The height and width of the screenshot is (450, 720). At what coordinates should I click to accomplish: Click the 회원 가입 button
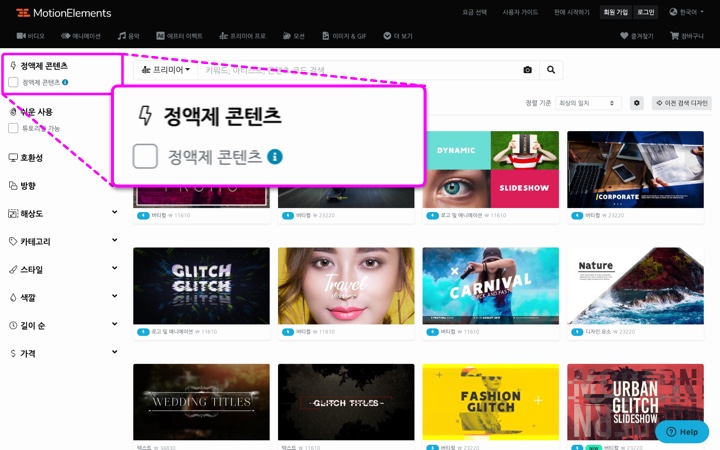[616, 12]
